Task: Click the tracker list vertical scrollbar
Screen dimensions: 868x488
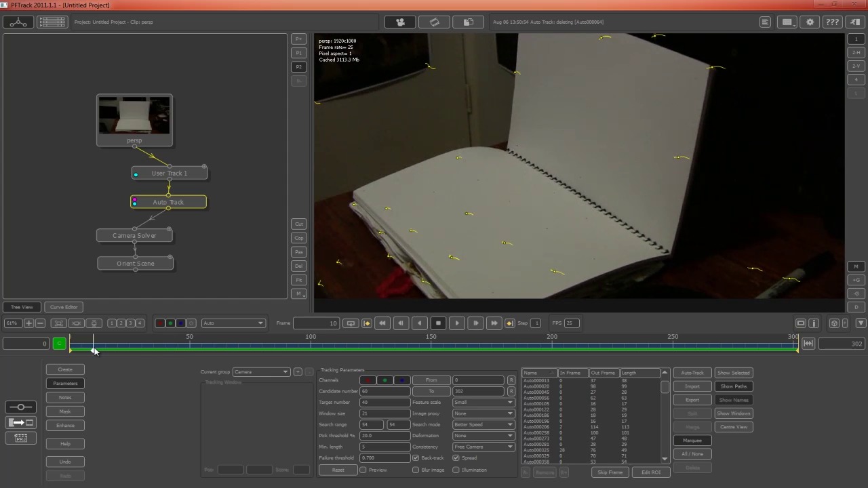Action: point(665,417)
